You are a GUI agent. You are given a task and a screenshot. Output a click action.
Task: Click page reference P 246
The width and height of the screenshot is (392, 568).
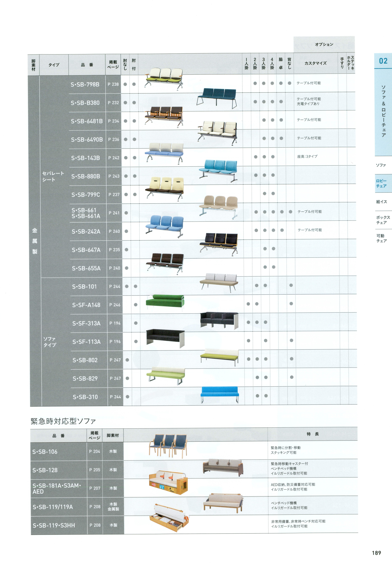115,305
